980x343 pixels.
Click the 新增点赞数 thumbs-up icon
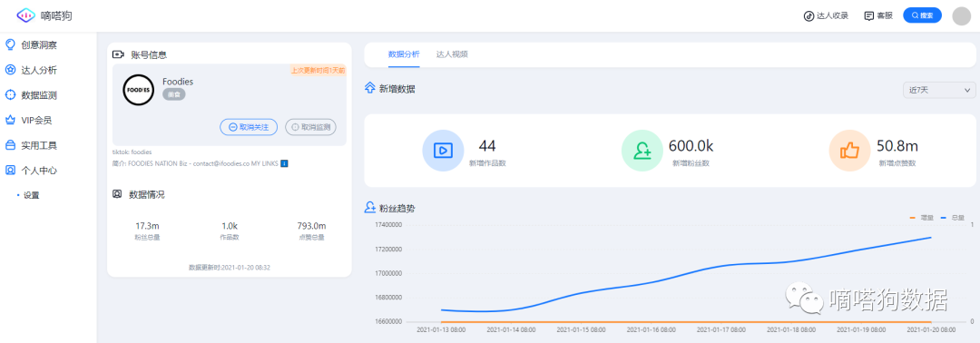pos(849,151)
